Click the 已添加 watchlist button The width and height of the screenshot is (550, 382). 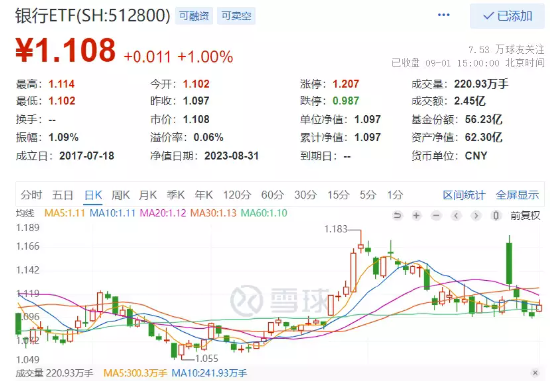[507, 16]
